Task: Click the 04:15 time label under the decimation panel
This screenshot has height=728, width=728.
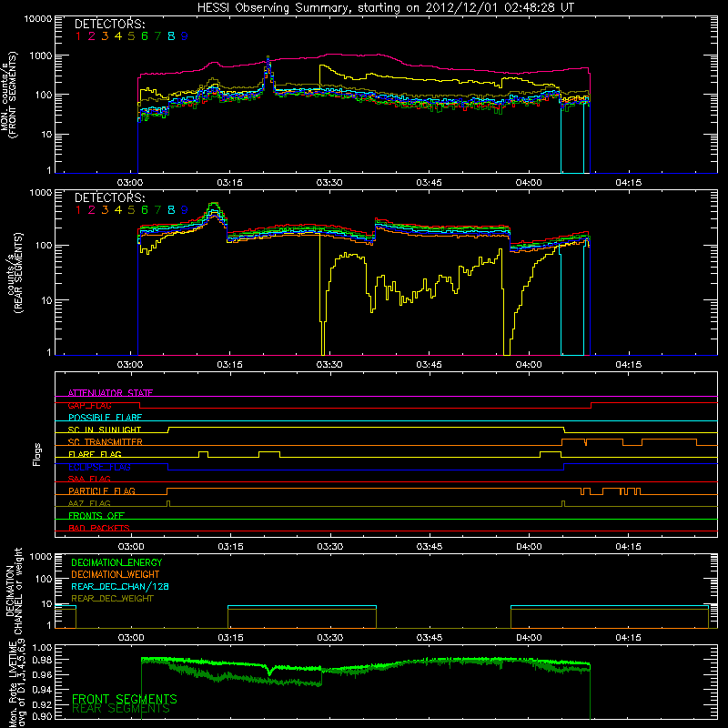Action: [629, 638]
